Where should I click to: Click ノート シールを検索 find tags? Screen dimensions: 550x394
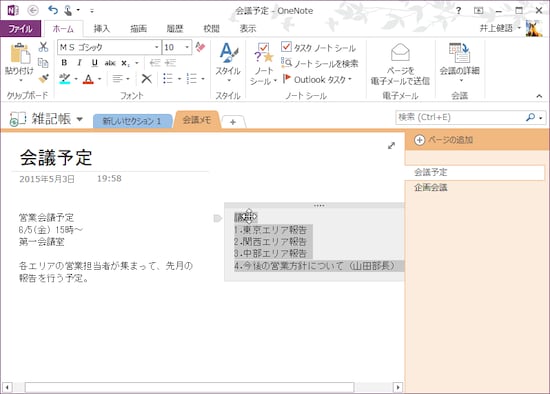click(320, 64)
